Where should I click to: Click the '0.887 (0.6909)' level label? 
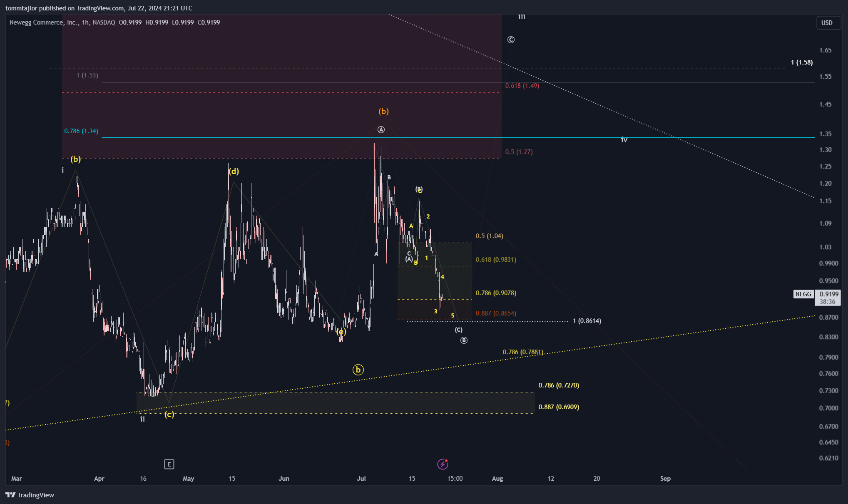(559, 407)
